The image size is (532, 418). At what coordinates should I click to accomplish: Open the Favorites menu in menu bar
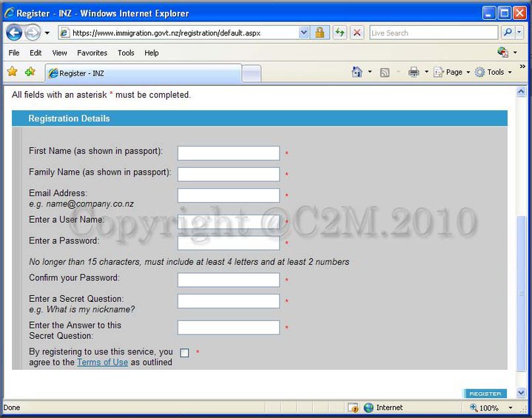pyautogui.click(x=92, y=53)
